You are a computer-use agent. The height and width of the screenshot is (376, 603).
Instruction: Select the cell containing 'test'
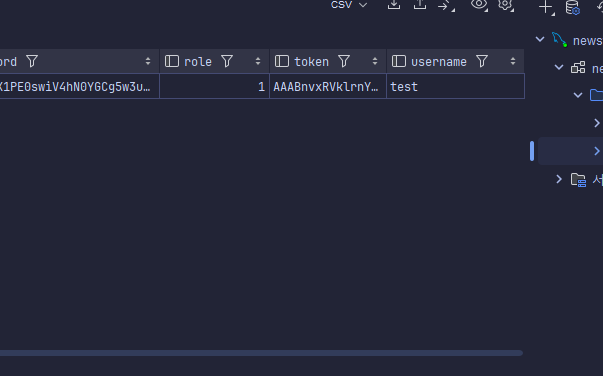[x=455, y=87]
